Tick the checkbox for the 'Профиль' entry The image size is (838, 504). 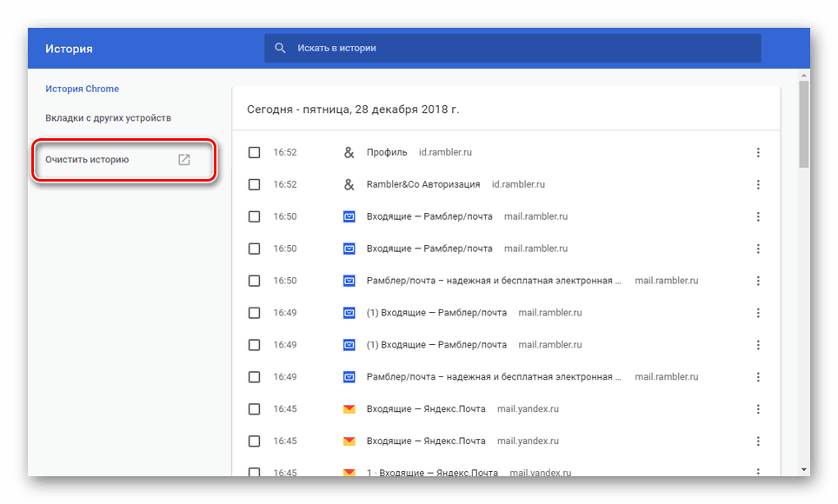click(255, 153)
